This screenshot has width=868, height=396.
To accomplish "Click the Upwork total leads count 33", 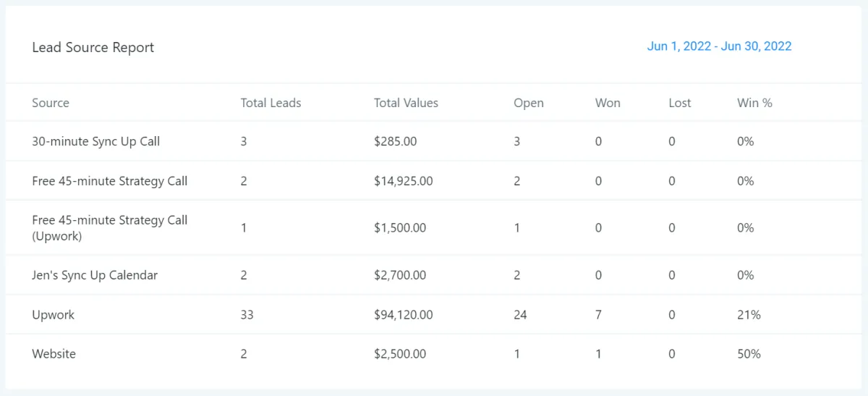I will pos(247,315).
